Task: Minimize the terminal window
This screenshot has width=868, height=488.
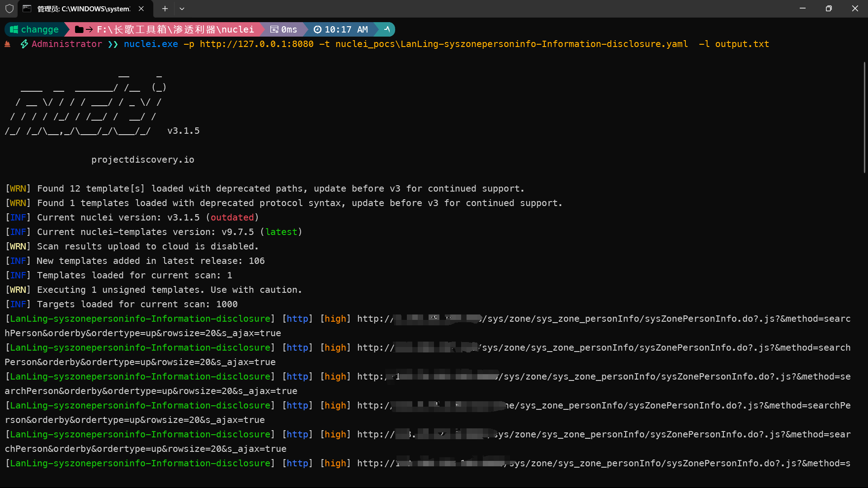Action: 802,9
